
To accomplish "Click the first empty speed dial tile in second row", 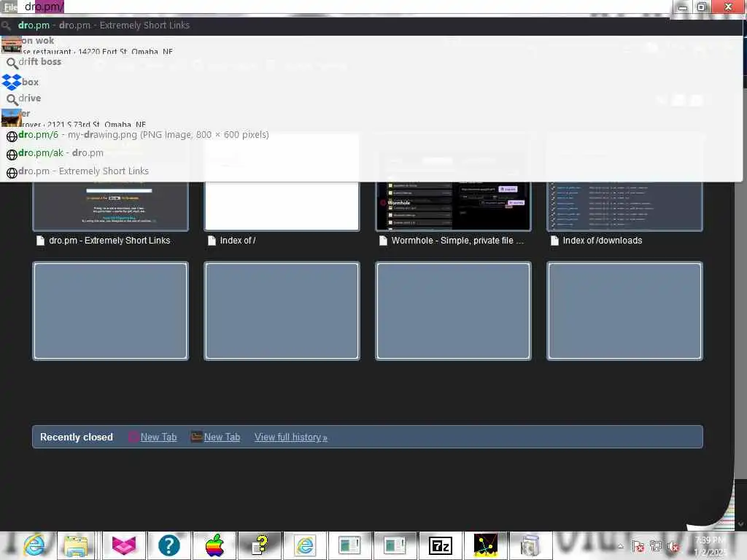I will (111, 311).
